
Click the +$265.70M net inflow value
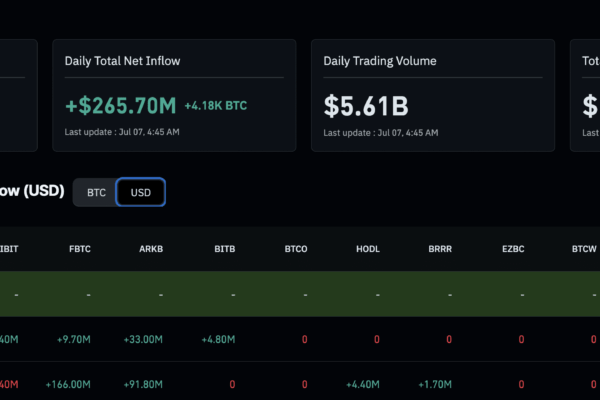(x=121, y=106)
